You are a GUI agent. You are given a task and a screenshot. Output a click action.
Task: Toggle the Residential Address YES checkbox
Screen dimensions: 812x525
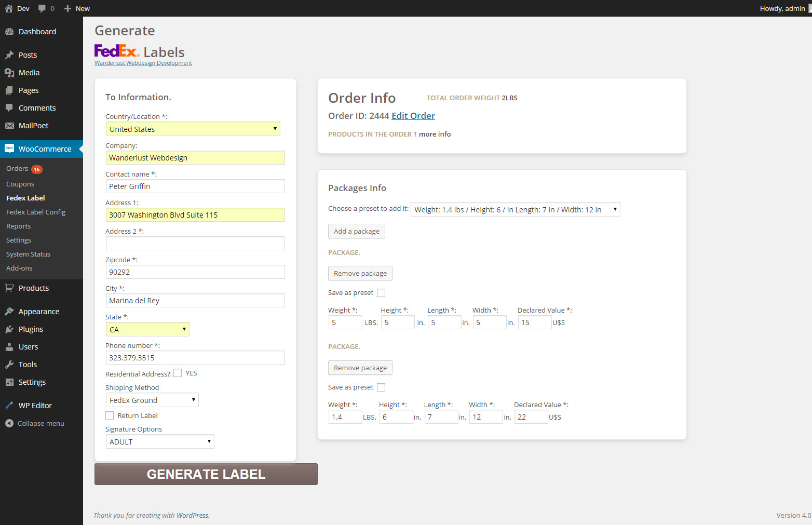click(x=178, y=373)
